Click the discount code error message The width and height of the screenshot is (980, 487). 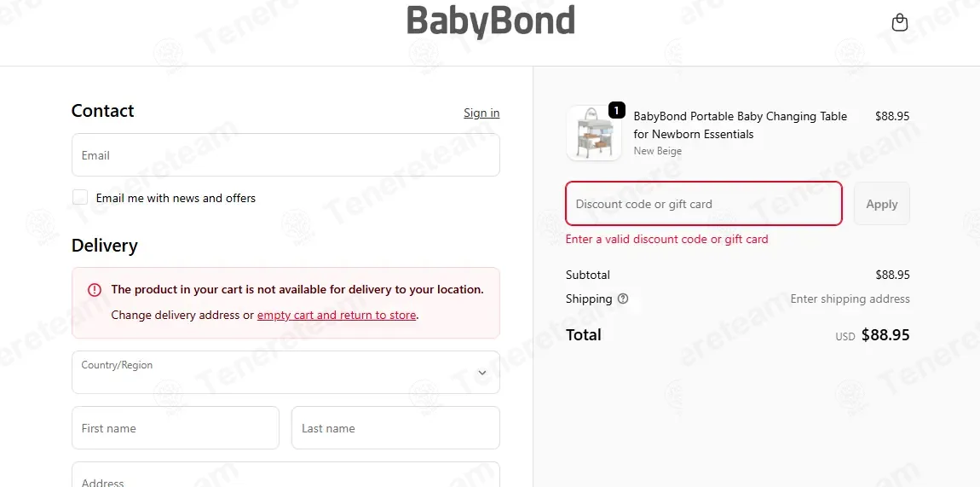pyautogui.click(x=667, y=239)
